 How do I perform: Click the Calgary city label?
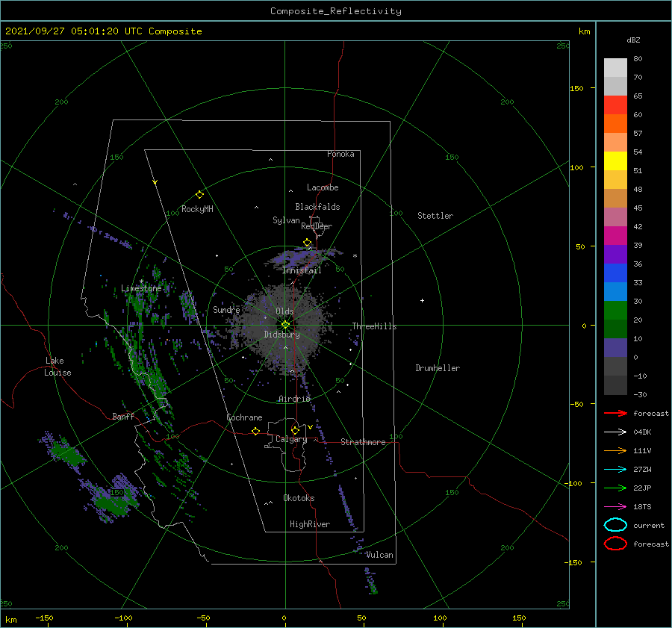291,439
